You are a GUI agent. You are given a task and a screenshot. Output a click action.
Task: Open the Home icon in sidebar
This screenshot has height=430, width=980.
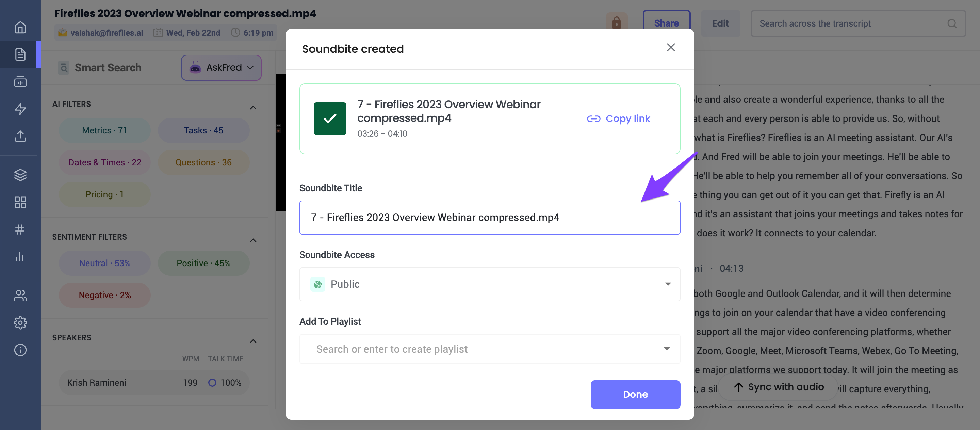point(20,27)
